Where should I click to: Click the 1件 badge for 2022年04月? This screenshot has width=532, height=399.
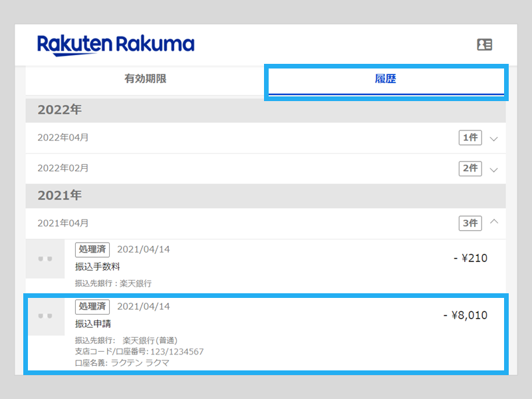pyautogui.click(x=470, y=138)
